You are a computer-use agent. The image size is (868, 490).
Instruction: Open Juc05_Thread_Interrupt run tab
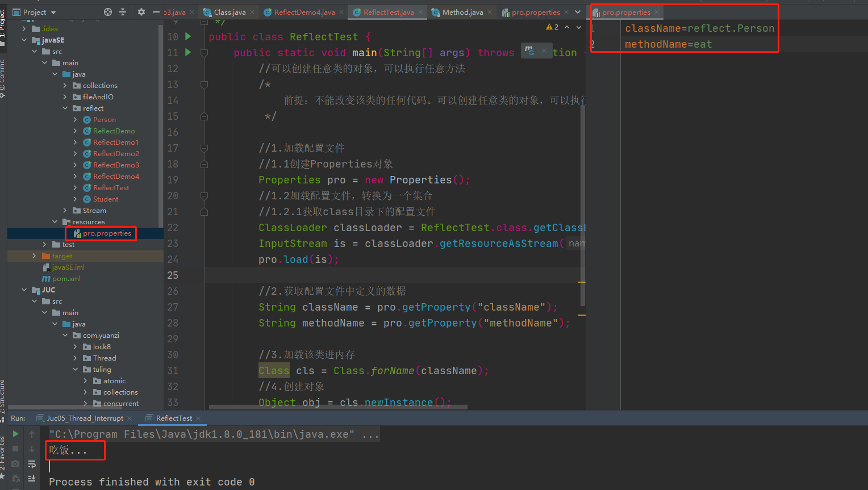tap(85, 418)
